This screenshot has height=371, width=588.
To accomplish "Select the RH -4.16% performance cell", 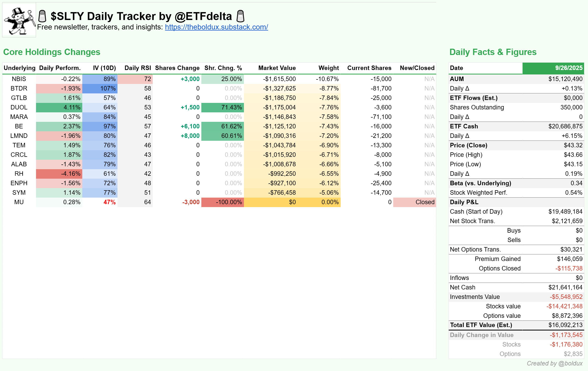I will [x=59, y=174].
